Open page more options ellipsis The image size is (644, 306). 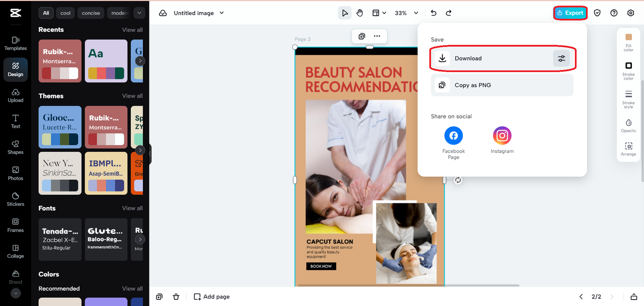[377, 36]
